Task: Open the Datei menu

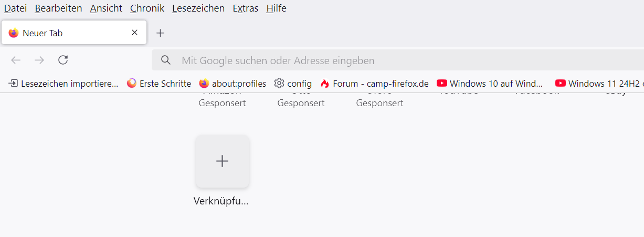Action: pos(15,8)
